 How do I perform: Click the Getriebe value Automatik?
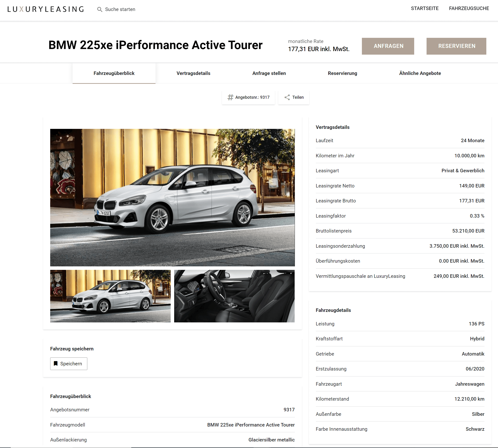pyautogui.click(x=473, y=354)
